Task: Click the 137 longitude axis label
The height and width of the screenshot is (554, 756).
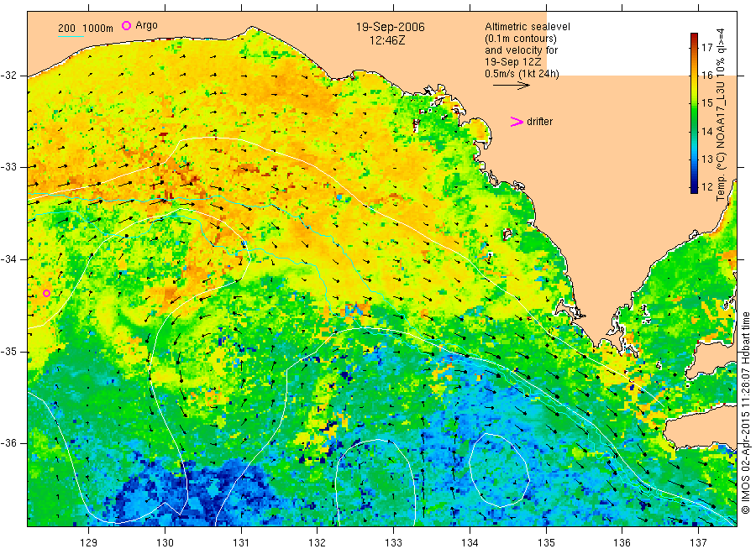Action: [698, 543]
